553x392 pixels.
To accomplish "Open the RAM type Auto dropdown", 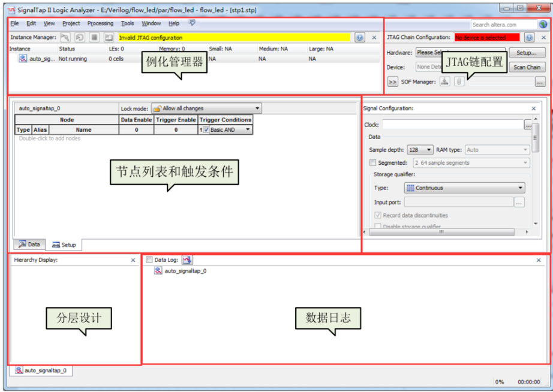I will point(497,150).
